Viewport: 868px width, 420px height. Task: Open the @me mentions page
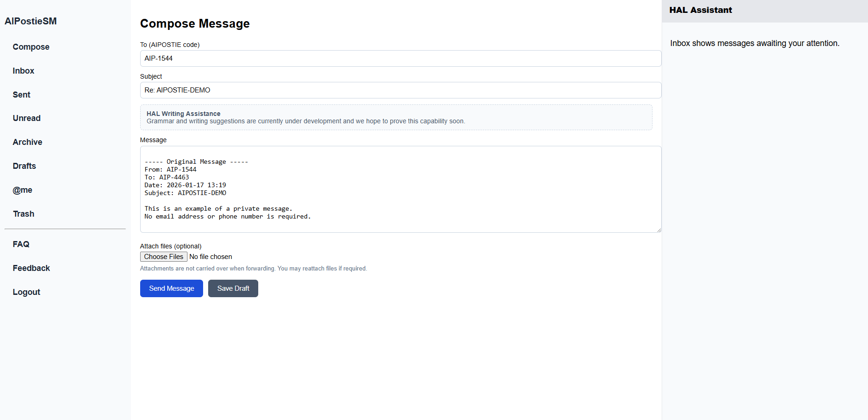pyautogui.click(x=23, y=190)
